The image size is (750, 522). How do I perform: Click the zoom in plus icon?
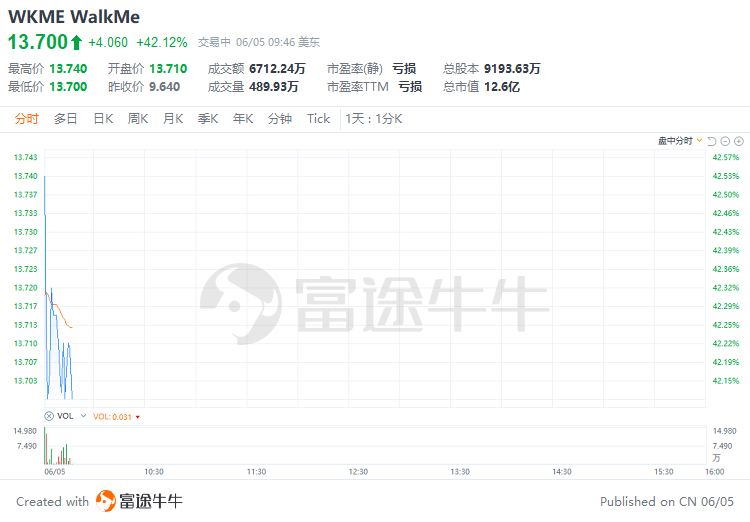point(739,141)
